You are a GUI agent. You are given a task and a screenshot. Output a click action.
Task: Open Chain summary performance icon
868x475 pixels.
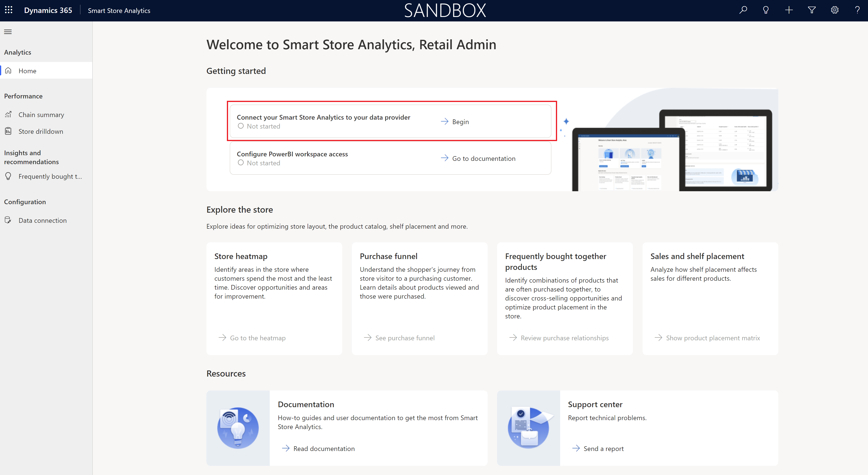coord(9,114)
